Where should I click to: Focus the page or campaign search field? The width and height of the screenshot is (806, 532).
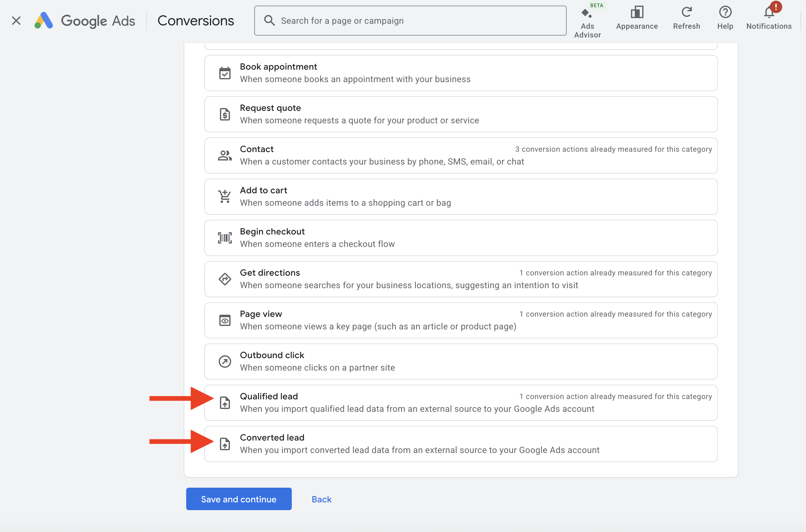[410, 21]
